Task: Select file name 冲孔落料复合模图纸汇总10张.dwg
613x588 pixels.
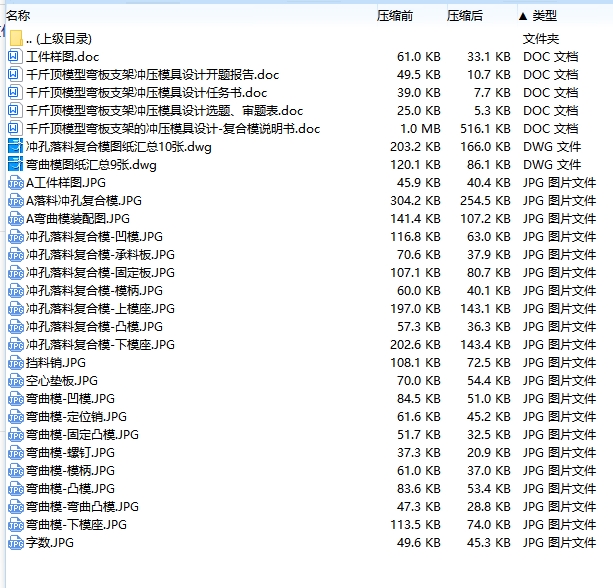Action: point(119,147)
